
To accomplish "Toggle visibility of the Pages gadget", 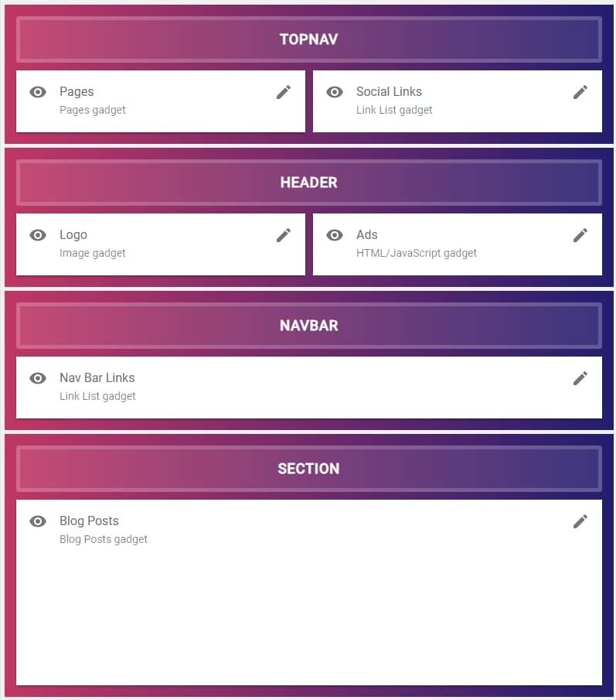I will 38,92.
